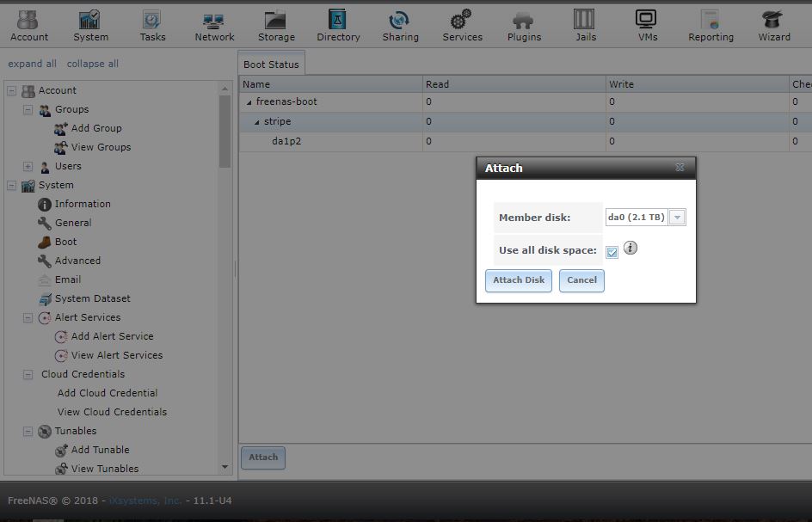Click the Services gears icon
Image resolution: width=812 pixels, height=522 pixels.
pos(462,21)
